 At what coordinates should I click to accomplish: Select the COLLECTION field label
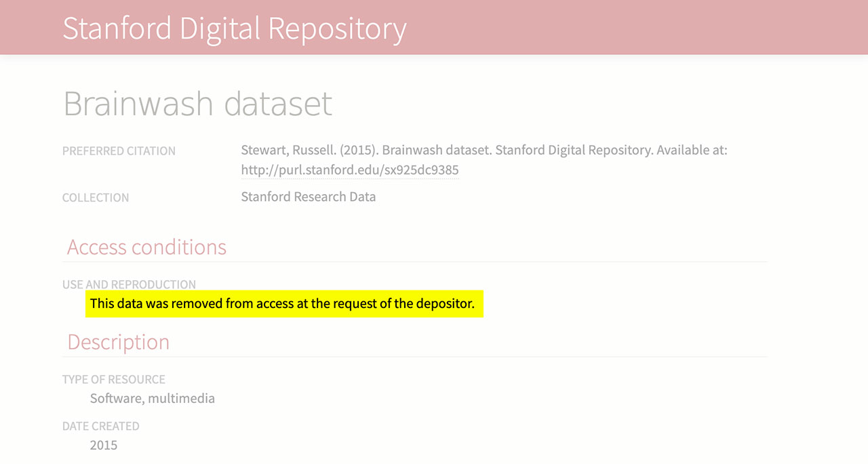point(96,198)
